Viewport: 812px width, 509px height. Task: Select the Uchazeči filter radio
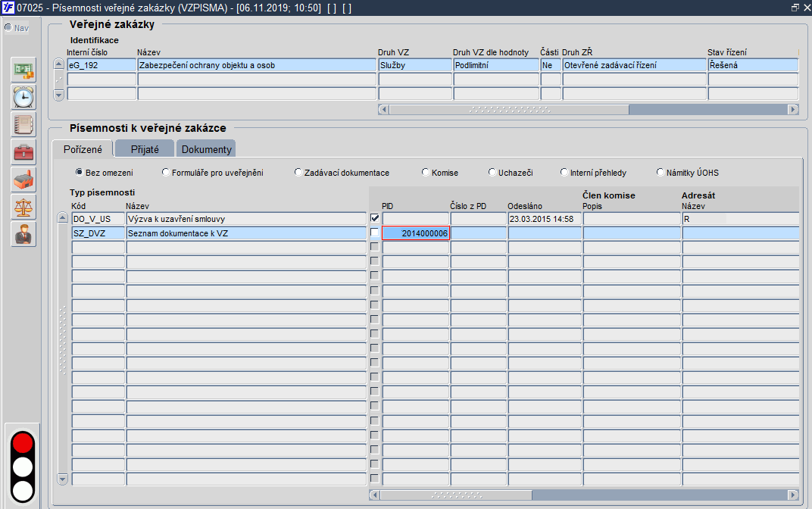pos(492,172)
